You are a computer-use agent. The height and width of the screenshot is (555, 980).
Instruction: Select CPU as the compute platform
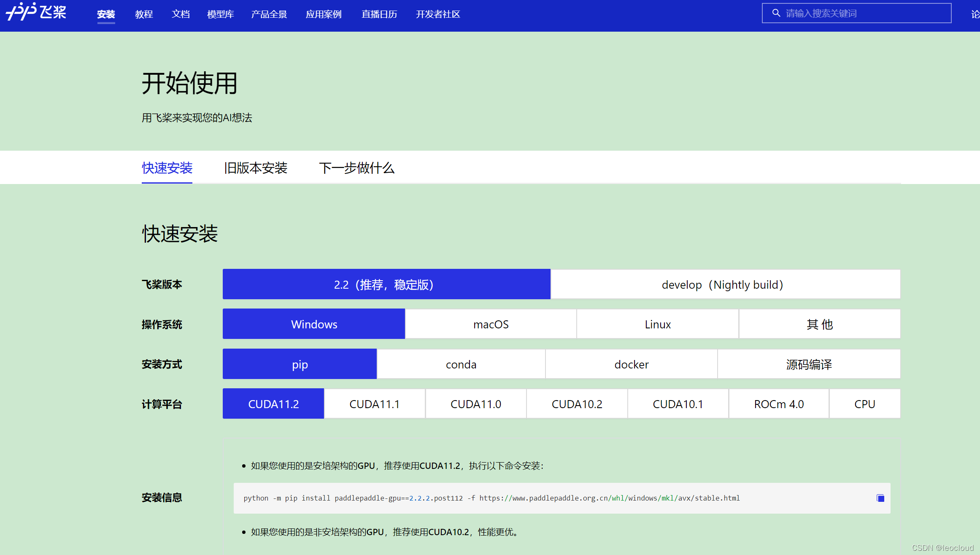pos(864,403)
